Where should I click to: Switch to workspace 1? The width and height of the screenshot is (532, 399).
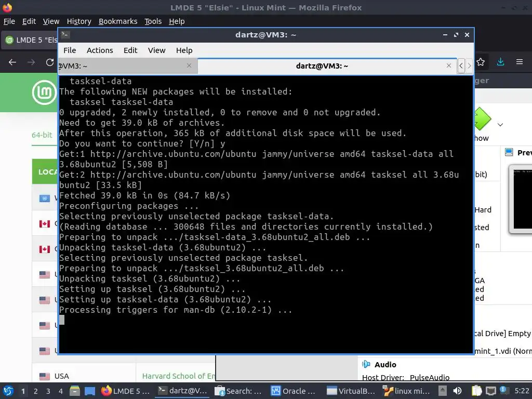[23, 391]
